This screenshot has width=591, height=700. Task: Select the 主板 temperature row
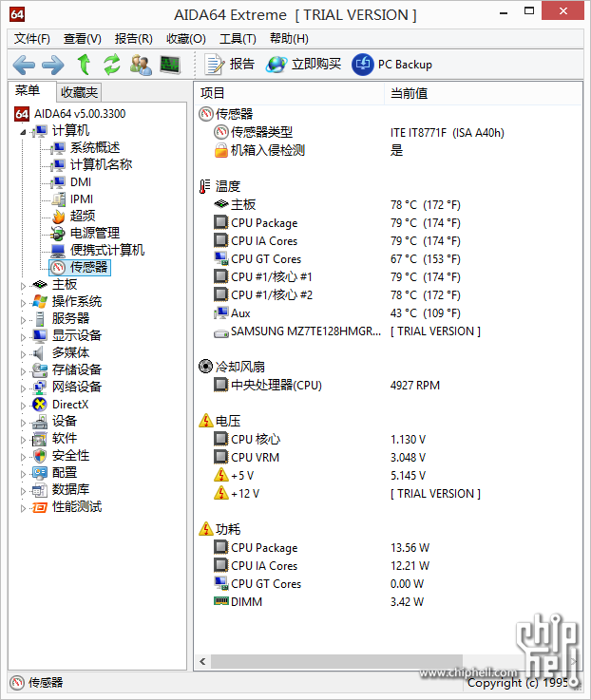(389, 205)
